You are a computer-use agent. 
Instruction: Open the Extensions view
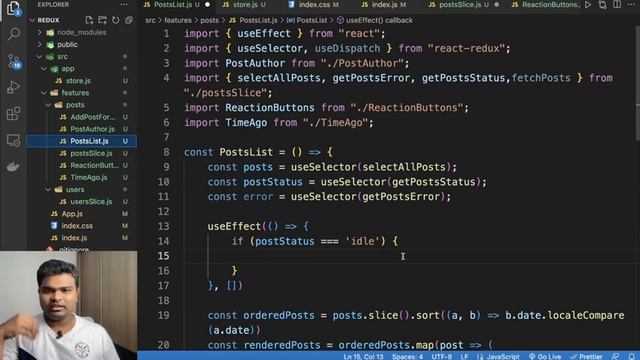[13, 114]
